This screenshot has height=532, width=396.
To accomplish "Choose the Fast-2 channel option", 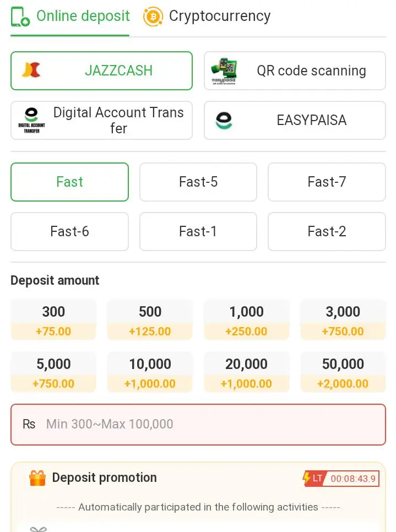I will pyautogui.click(x=327, y=232).
